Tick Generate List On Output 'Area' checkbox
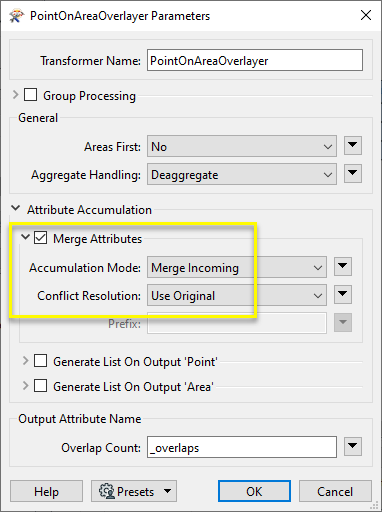Image resolution: width=382 pixels, height=512 pixels. pos(40,386)
